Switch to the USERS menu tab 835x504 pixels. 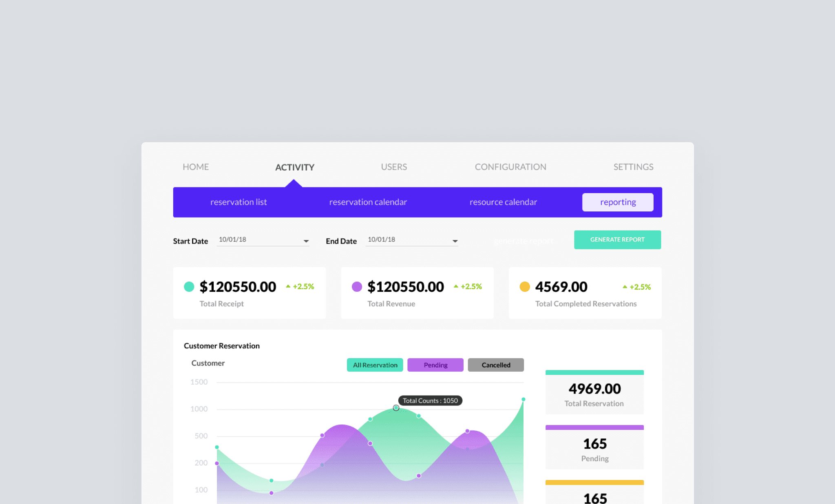pos(394,167)
